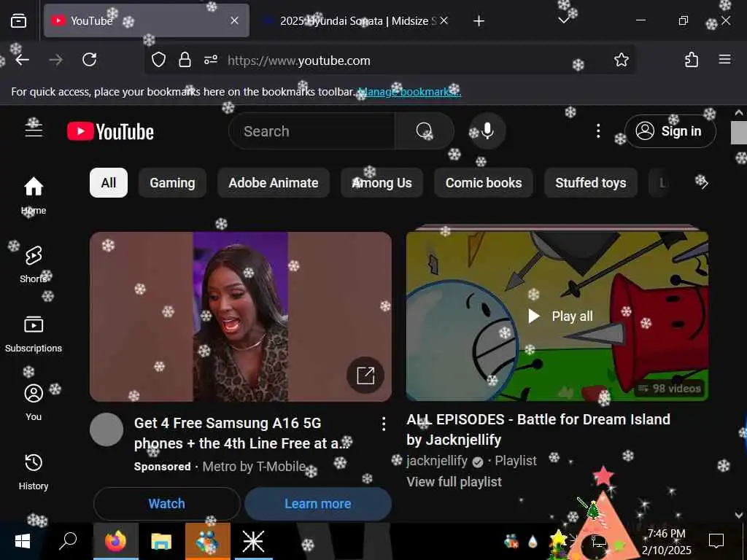Close the YouTube tab

234,20
